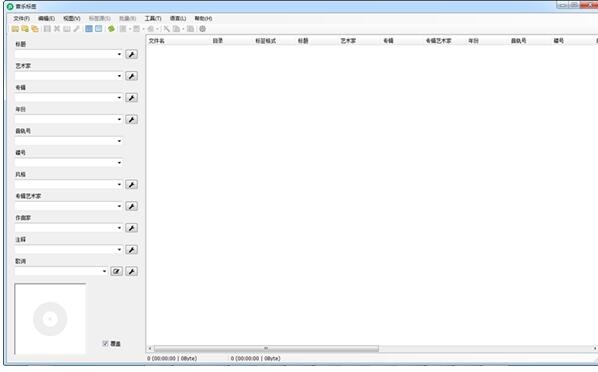Screen dimensions: 598x372
Task: Expand the 标题 dropdown
Action: click(x=119, y=54)
